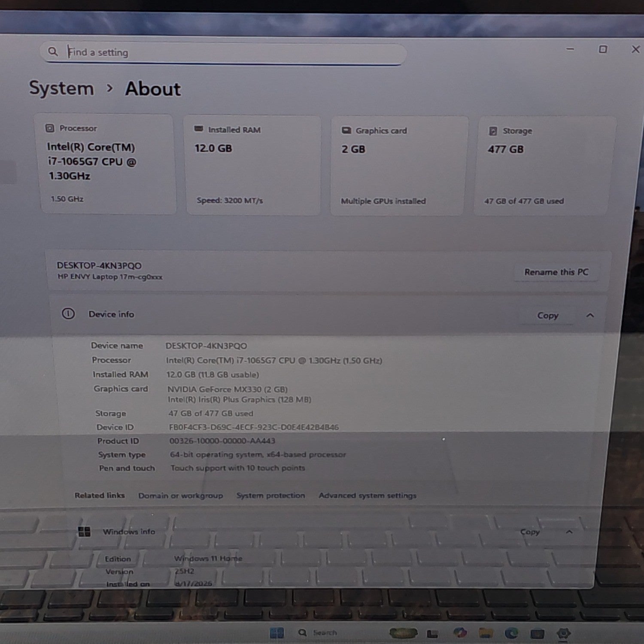Screen dimensions: 644x644
Task: Open the Domain or workgroup link
Action: [x=180, y=495]
